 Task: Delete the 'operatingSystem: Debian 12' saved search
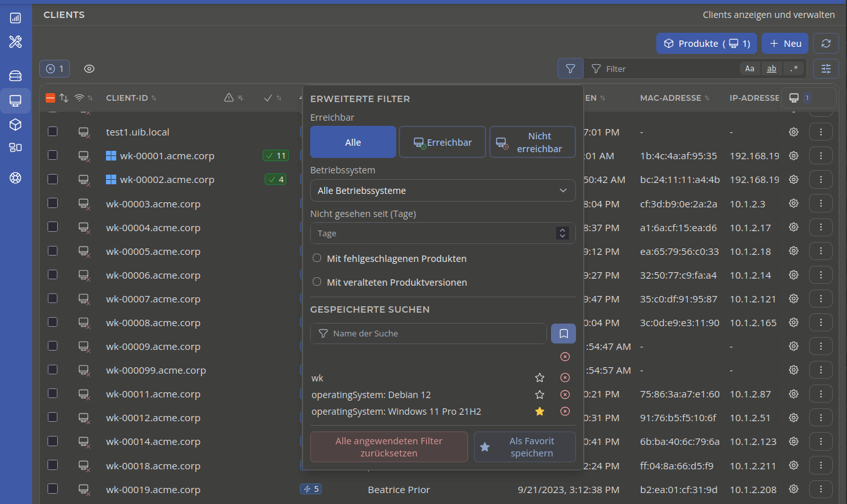click(x=565, y=395)
